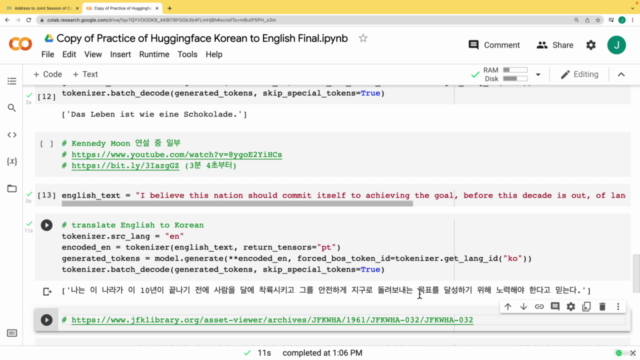640x360 pixels.
Task: Open find and replace sidebar search
Action: point(12,108)
